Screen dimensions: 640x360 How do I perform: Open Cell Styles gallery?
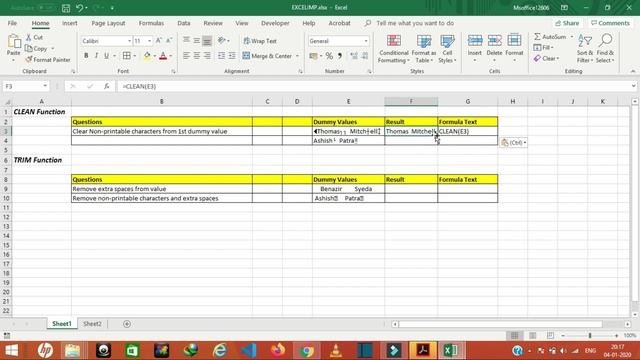447,49
